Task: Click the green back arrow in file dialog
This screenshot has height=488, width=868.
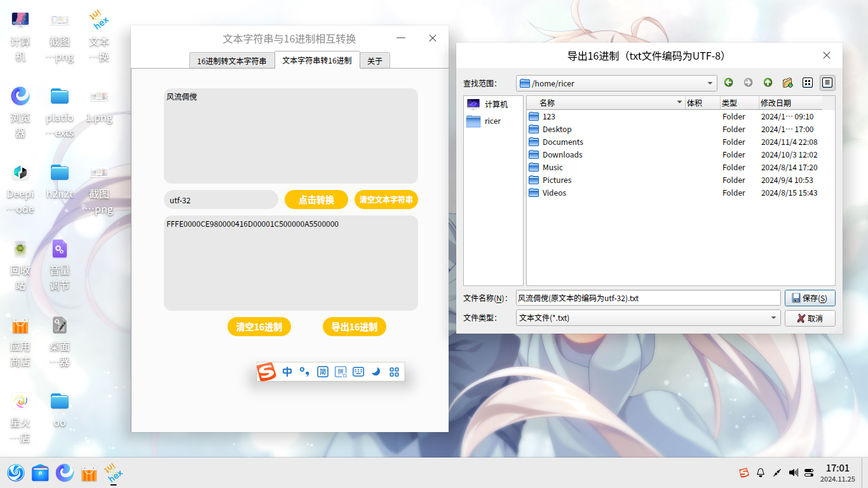Action: pyautogui.click(x=728, y=83)
